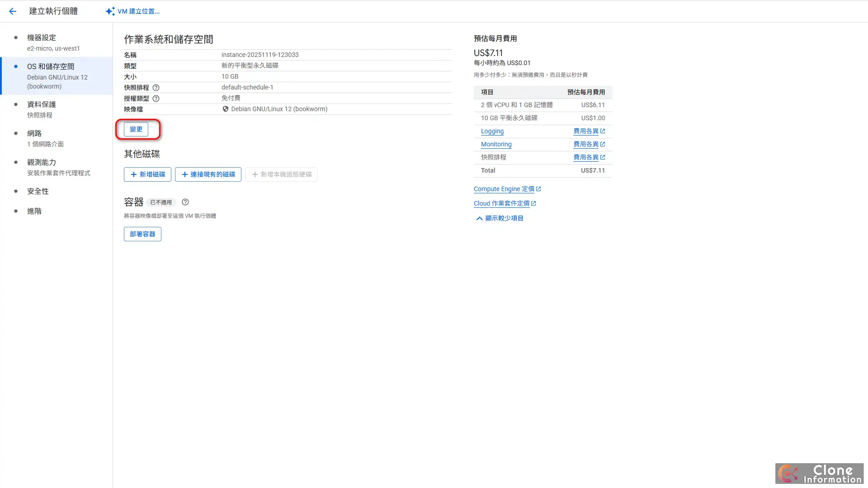Click help icon beside 容器 heading
Viewport: 868px width, 488px height.
(x=185, y=202)
